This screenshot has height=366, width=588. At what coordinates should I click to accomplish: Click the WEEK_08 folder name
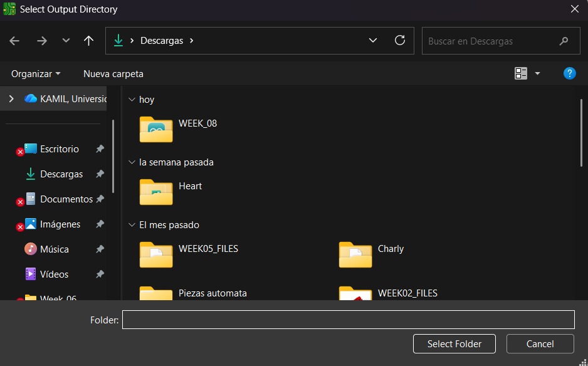pyautogui.click(x=197, y=123)
